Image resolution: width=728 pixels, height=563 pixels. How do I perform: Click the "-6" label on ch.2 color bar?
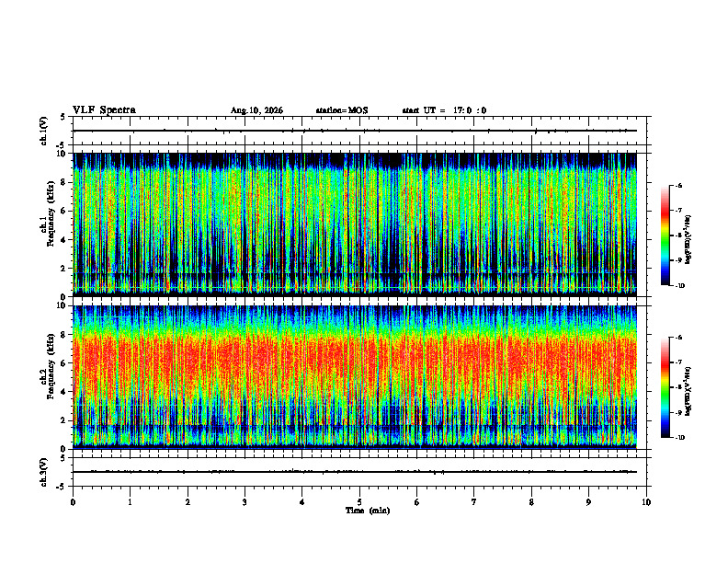click(678, 338)
